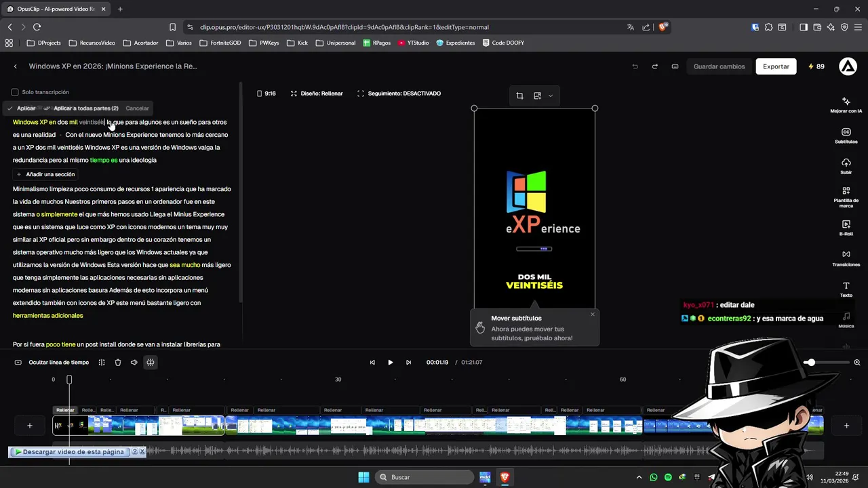Skip to previous clip
Screen dimensions: 868x488
pyautogui.click(x=372, y=363)
